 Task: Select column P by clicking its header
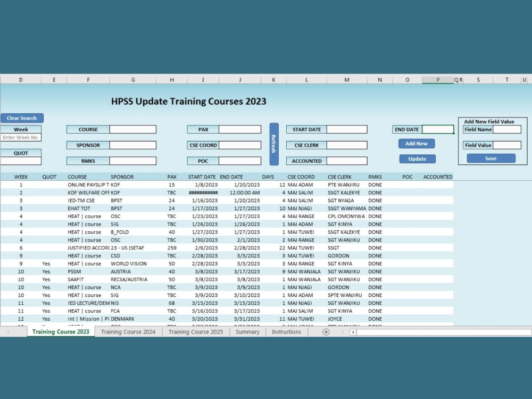tap(437, 79)
